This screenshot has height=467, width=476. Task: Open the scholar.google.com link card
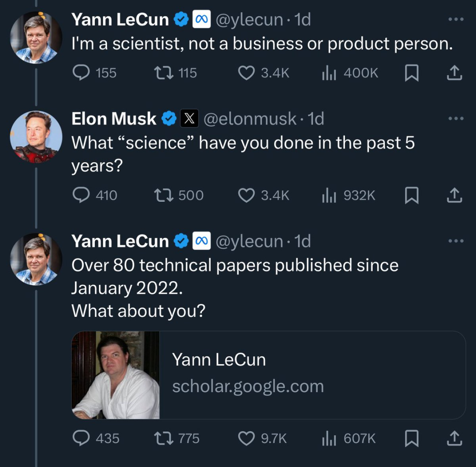pos(269,375)
